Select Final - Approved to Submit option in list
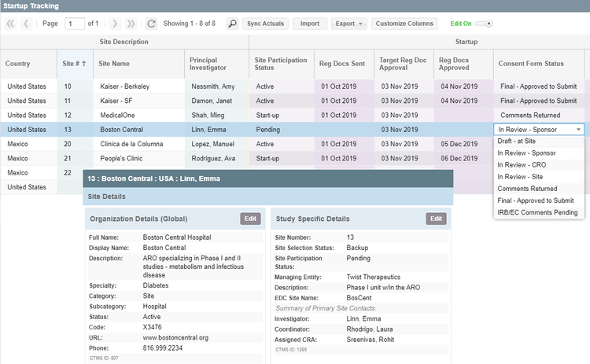The image size is (590, 364). click(x=539, y=200)
